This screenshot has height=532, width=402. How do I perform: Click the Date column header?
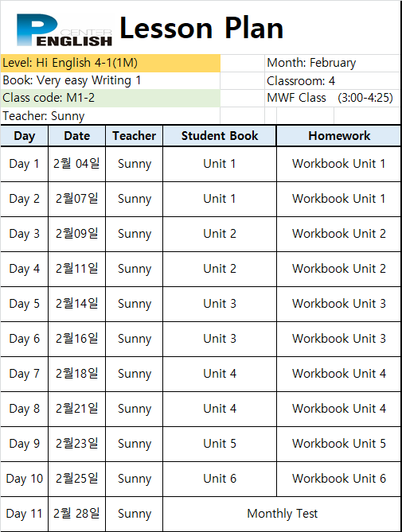pyautogui.click(x=76, y=136)
